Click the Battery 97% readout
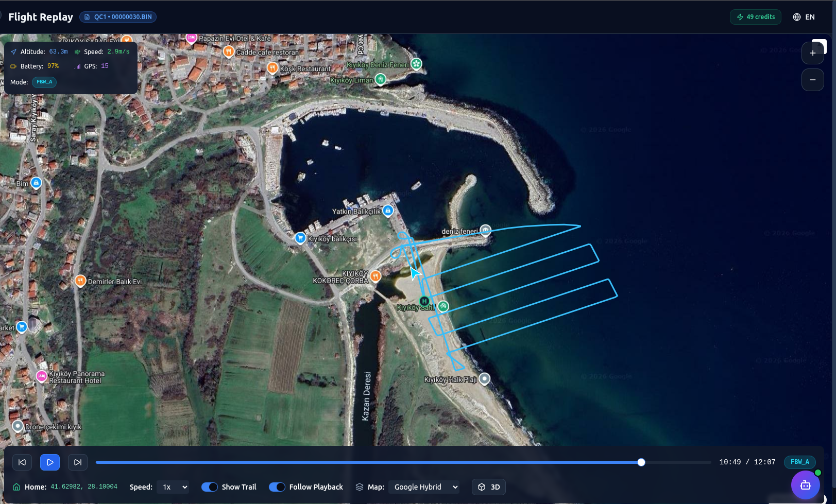836x504 pixels. 35,66
